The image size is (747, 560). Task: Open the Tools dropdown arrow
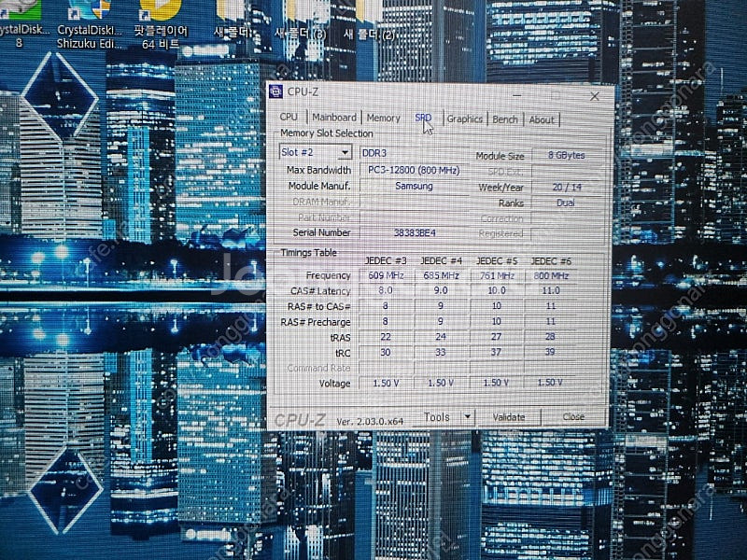point(468,416)
